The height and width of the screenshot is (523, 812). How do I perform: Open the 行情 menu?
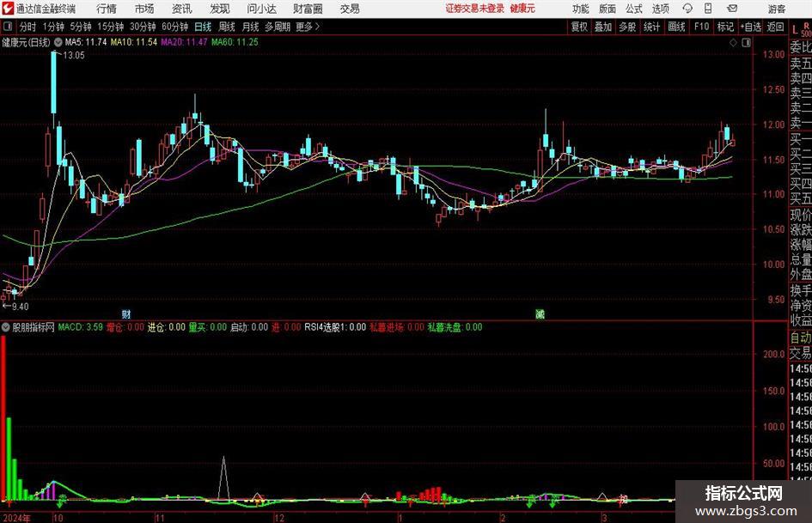tap(107, 9)
